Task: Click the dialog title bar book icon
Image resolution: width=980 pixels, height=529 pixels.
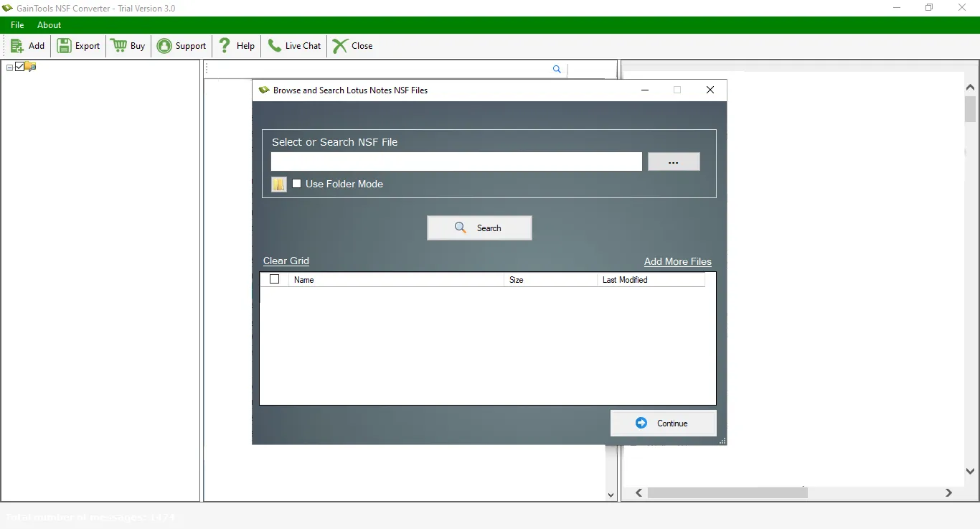Action: coord(264,90)
